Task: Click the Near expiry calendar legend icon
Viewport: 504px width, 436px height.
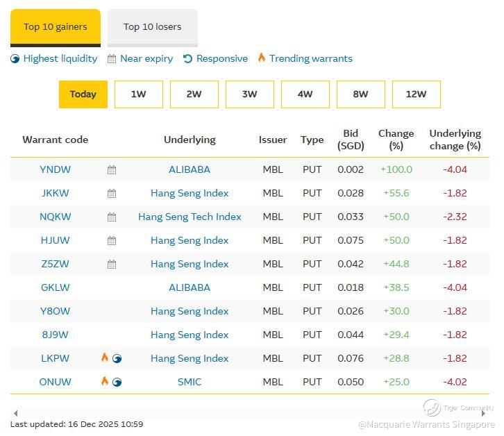Action: click(x=112, y=59)
